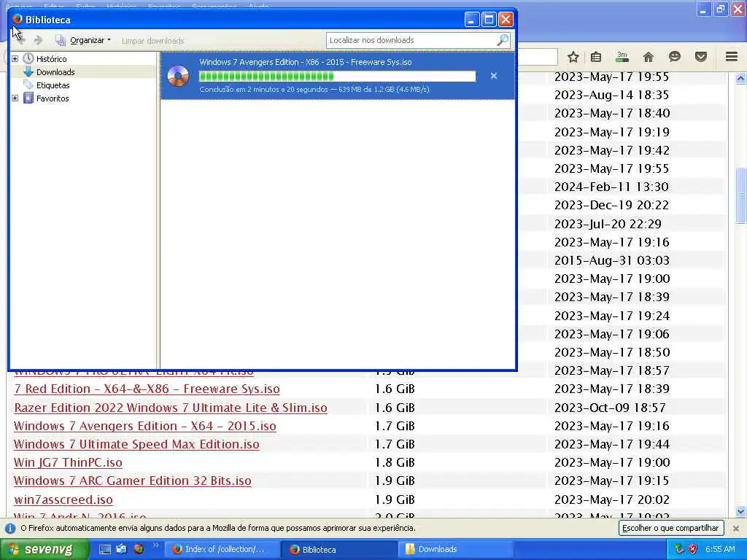Click the download status text showing 639 MB
Image resolution: width=747 pixels, height=560 pixels.
[314, 90]
